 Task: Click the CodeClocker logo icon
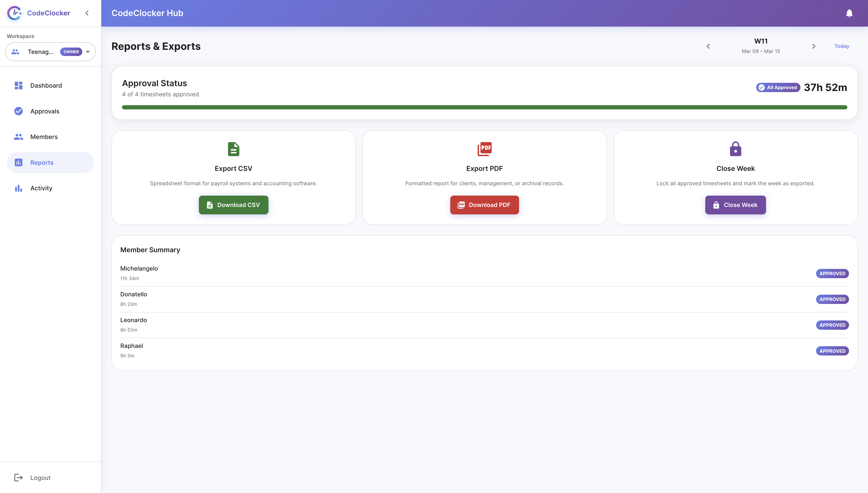tap(14, 13)
